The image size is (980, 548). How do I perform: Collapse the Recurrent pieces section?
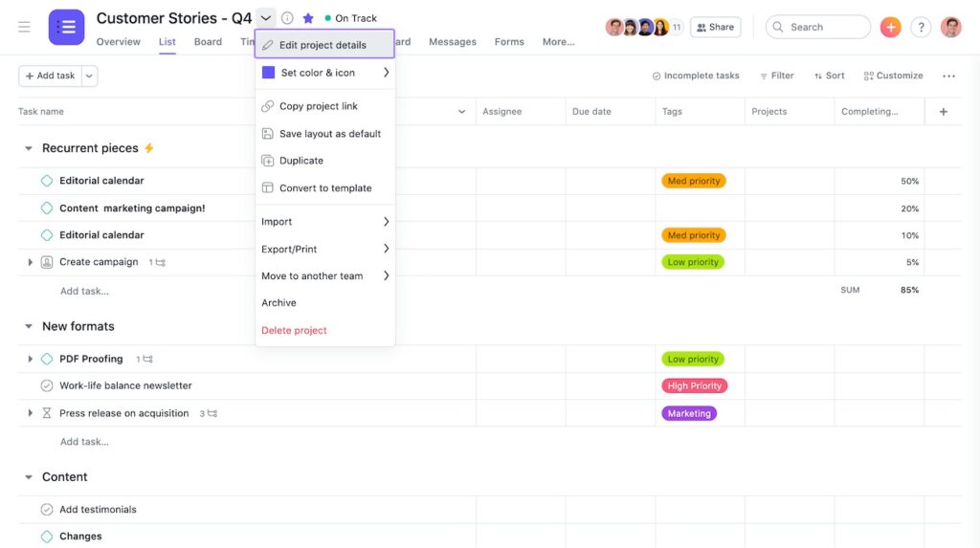[28, 148]
